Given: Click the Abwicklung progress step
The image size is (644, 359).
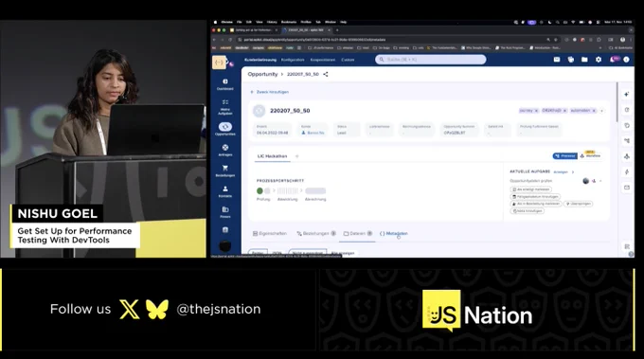Looking at the screenshot, I should pyautogui.click(x=288, y=191).
